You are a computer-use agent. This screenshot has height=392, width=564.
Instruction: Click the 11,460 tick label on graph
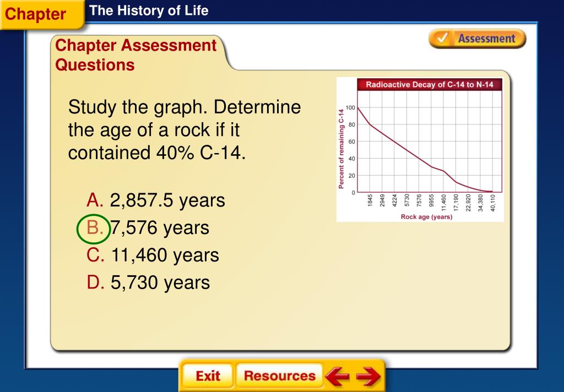(443, 203)
